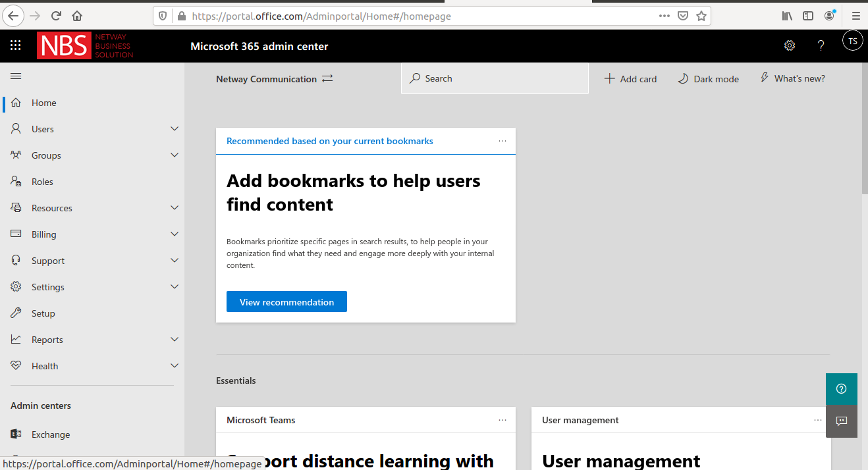Bookmark this page with star icon
Viewport: 868px width, 470px height.
(701, 16)
